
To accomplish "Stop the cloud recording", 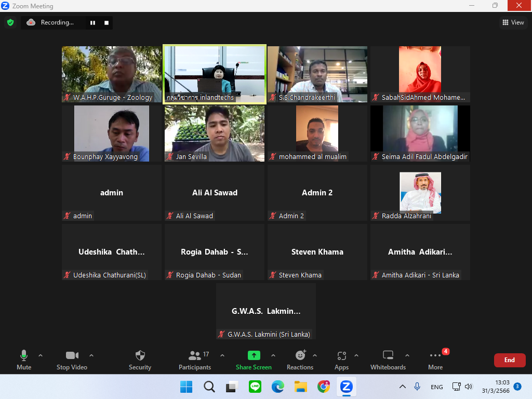I will coord(107,23).
